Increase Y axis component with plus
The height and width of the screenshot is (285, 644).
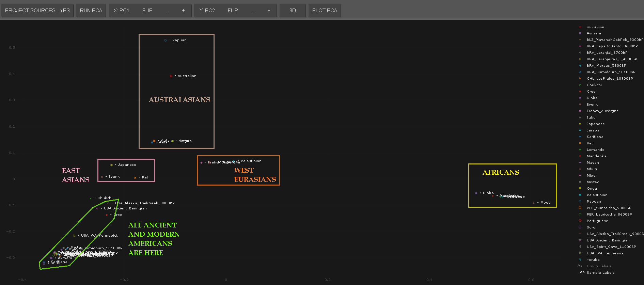(269, 11)
